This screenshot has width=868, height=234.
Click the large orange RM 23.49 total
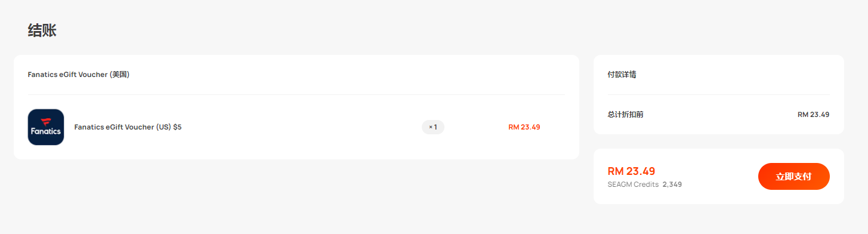(x=631, y=171)
